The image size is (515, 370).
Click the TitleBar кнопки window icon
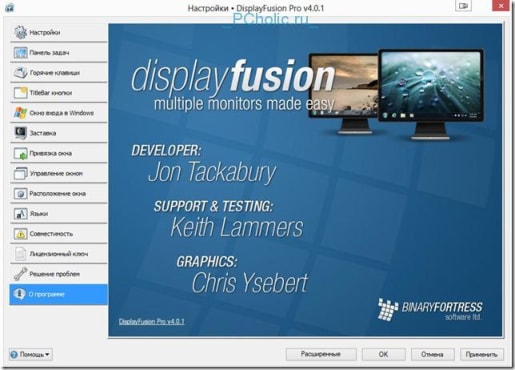(x=20, y=93)
